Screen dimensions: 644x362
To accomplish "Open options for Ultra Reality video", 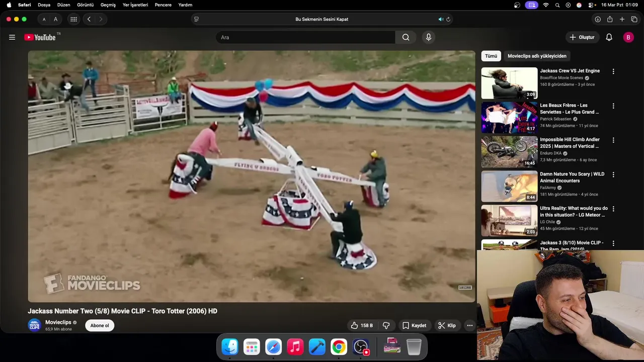I will click(x=613, y=209).
